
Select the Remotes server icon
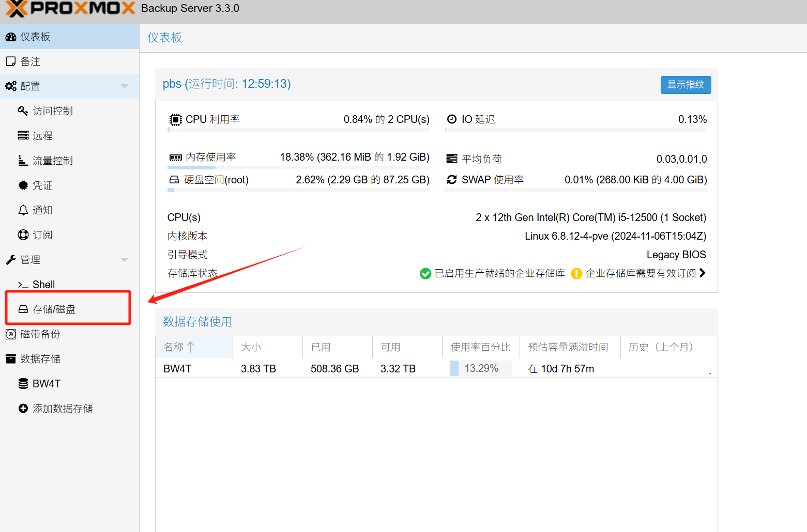point(23,136)
